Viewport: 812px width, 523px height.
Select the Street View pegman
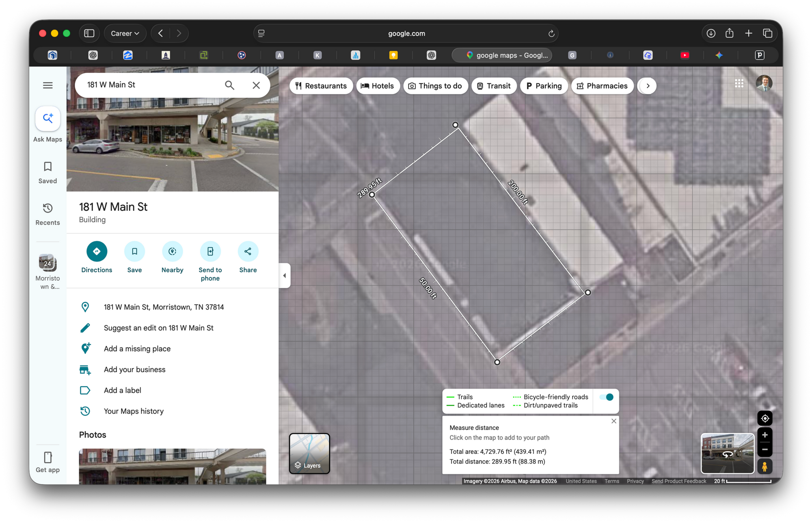[765, 467]
